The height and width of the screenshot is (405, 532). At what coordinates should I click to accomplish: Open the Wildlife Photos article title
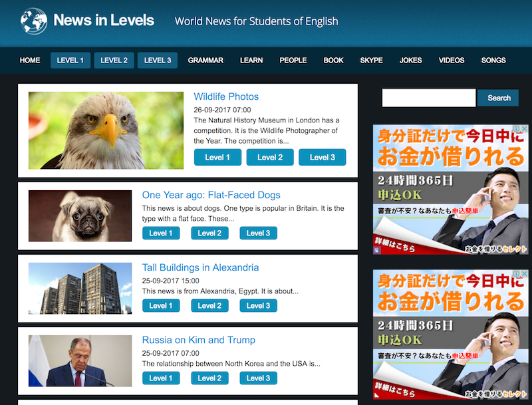coord(226,96)
